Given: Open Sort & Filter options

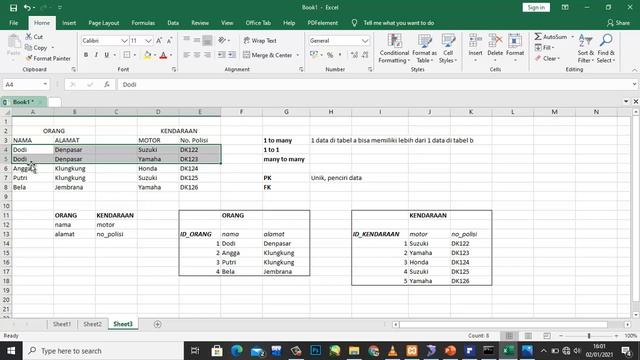Looking at the screenshot, I should pos(586,49).
